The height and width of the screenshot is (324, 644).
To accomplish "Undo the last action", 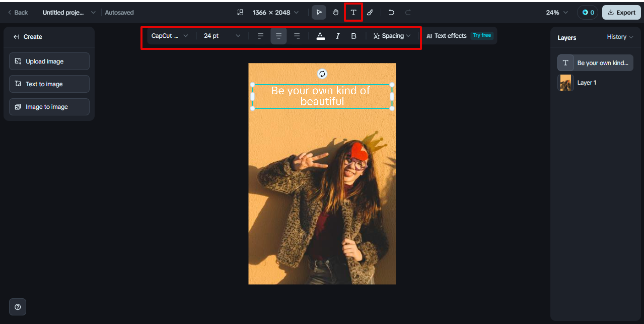I will click(x=391, y=12).
